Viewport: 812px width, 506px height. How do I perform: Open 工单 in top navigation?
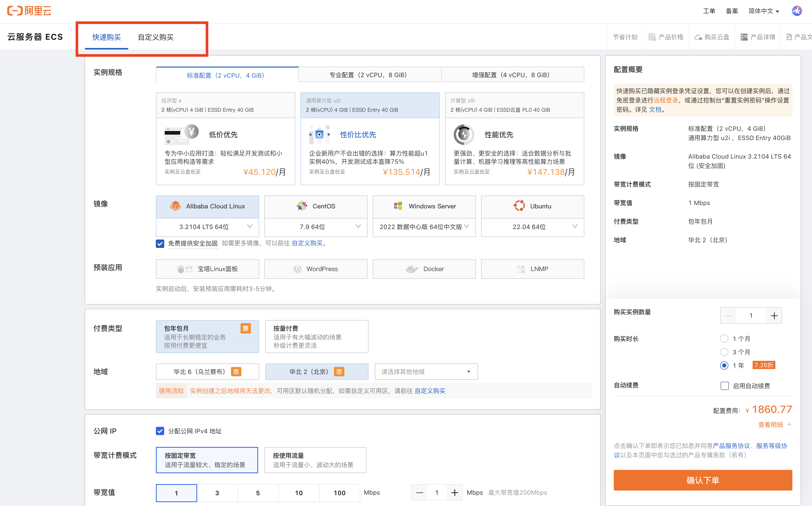point(709,11)
